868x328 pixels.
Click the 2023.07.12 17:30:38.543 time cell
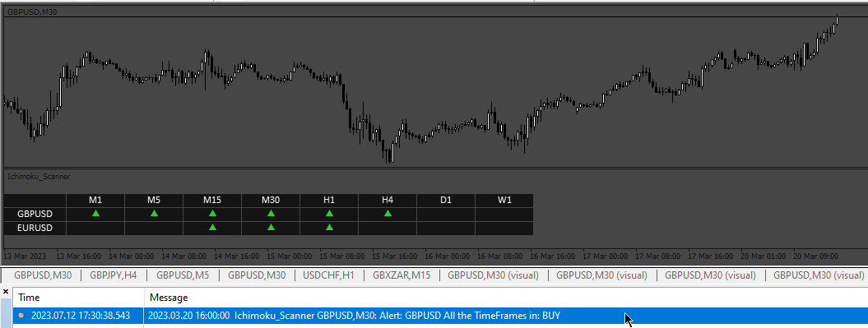(x=81, y=316)
